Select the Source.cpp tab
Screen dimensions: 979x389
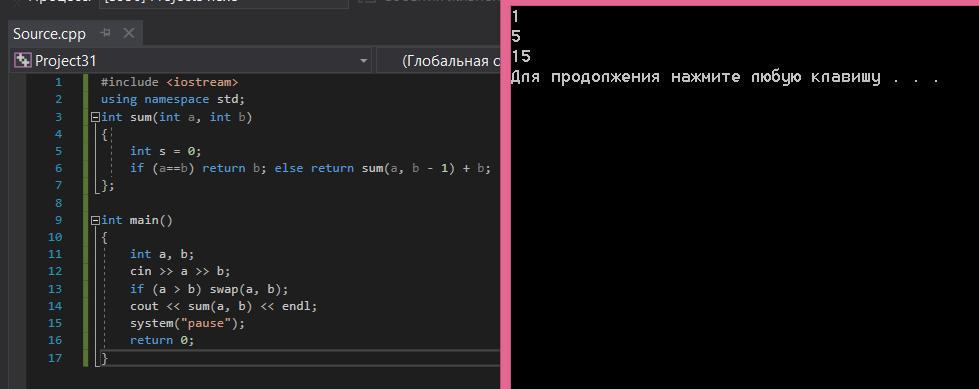click(x=49, y=33)
